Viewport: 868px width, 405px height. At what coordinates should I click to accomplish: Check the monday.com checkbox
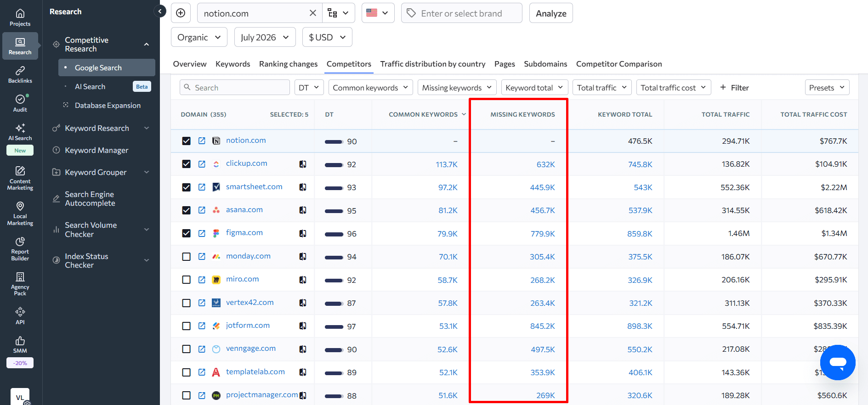click(x=186, y=257)
